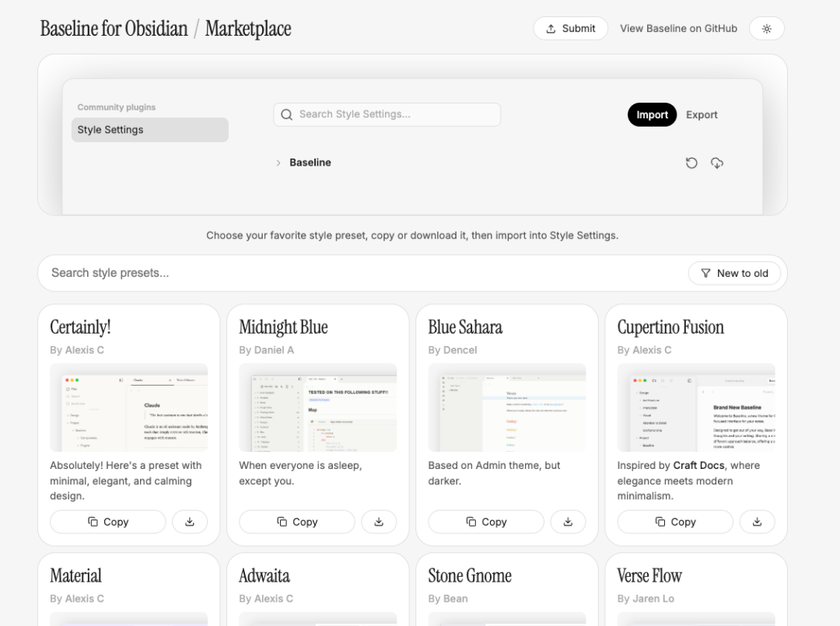Click the Baseline label in Style Settings
840x626 pixels.
(310, 163)
